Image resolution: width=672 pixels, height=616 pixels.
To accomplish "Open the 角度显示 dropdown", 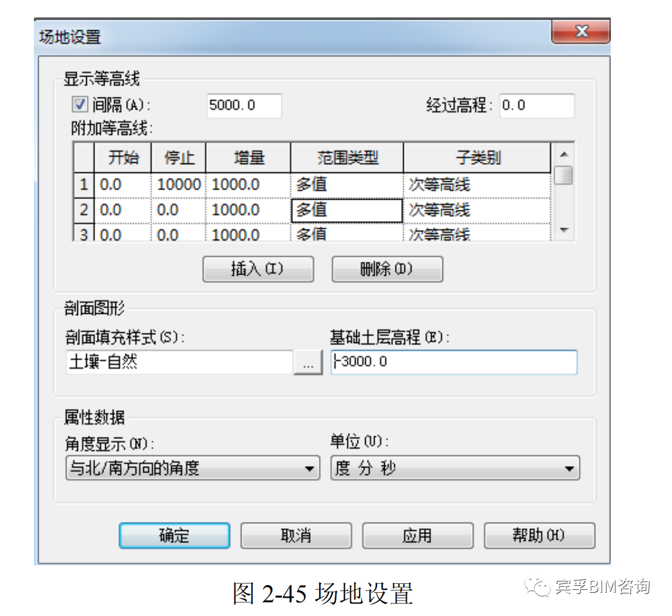I will [x=193, y=468].
